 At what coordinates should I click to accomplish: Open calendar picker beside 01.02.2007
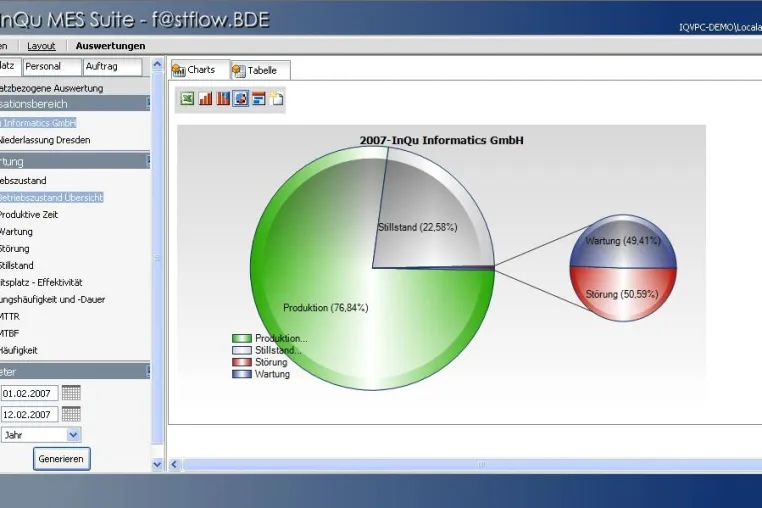click(71, 393)
